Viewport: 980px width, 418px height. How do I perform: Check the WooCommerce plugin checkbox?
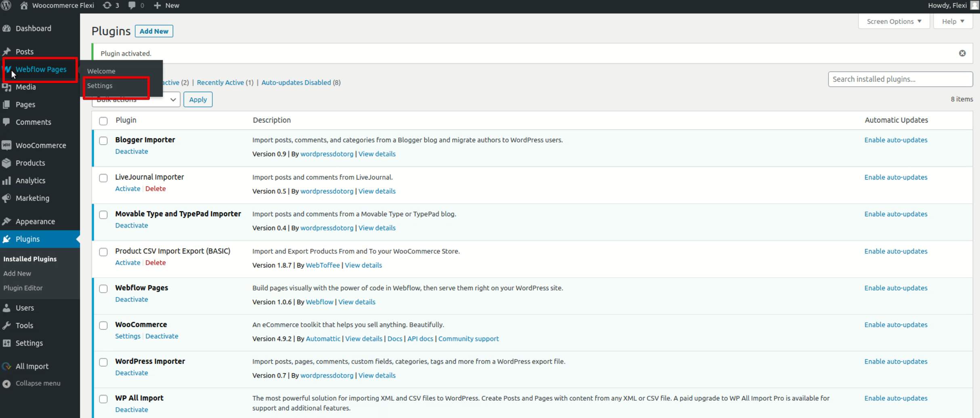point(103,325)
